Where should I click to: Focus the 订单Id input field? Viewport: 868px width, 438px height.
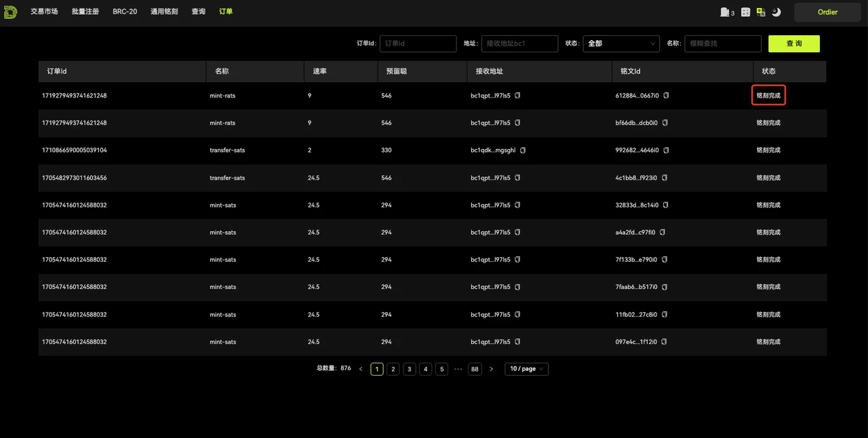point(418,43)
